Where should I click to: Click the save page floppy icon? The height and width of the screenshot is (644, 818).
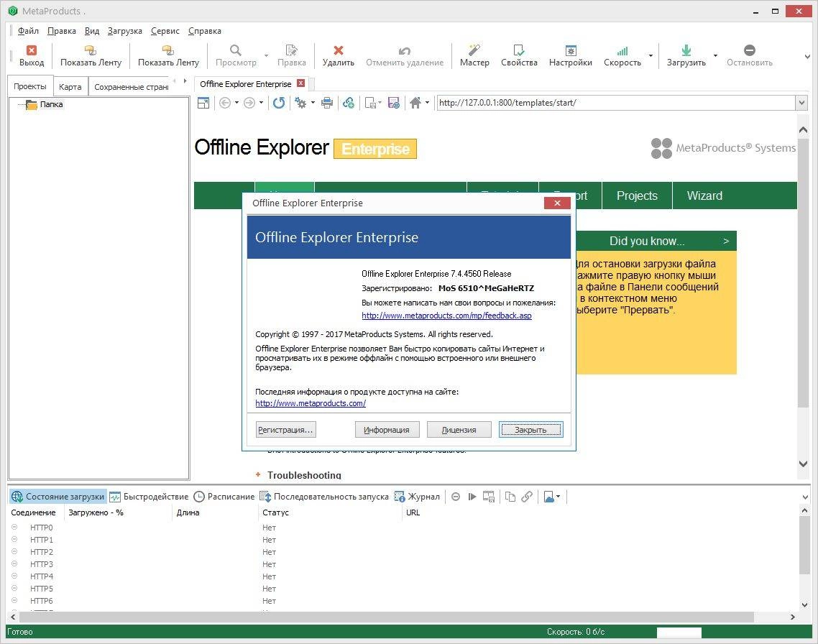click(371, 103)
